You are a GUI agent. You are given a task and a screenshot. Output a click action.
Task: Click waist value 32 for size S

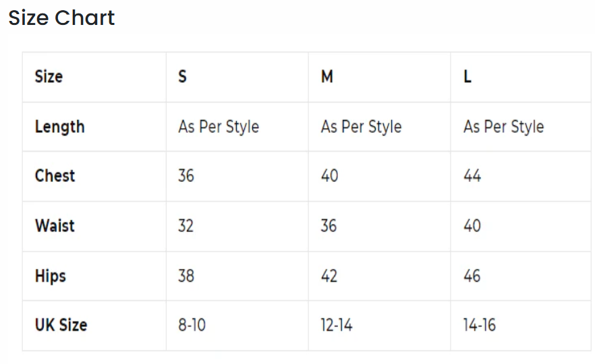click(x=186, y=225)
